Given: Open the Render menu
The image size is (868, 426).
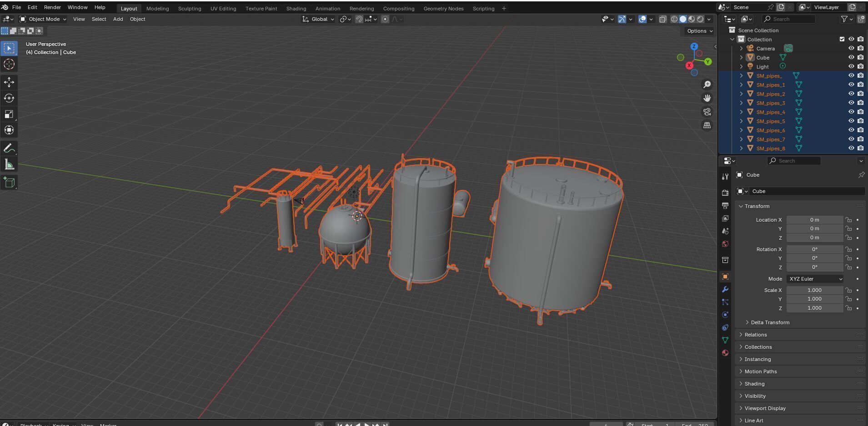Looking at the screenshot, I should pos(52,7).
